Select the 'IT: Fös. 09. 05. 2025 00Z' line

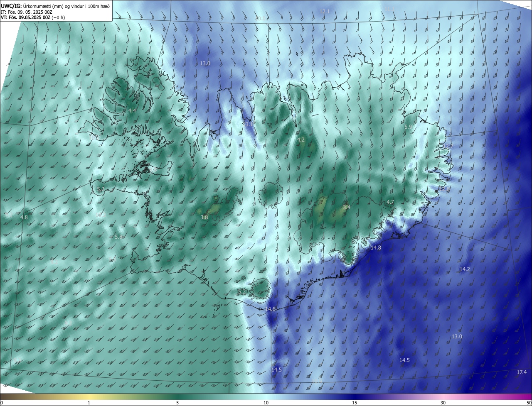[27, 12]
